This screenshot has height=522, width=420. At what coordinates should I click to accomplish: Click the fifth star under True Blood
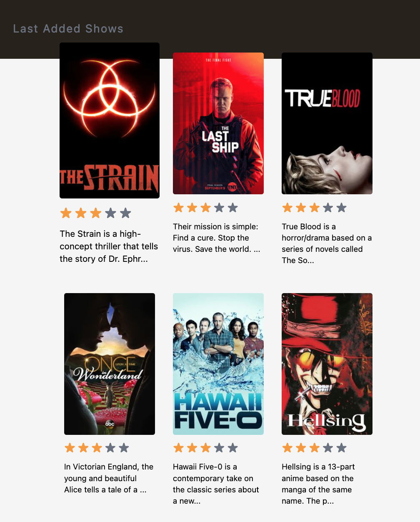pyautogui.click(x=341, y=208)
